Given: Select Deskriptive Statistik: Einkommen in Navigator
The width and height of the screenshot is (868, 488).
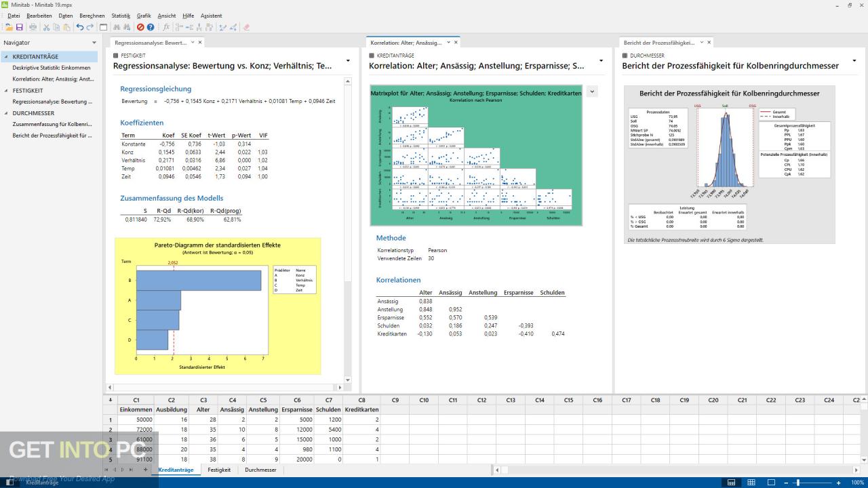Looking at the screenshot, I should (52, 68).
